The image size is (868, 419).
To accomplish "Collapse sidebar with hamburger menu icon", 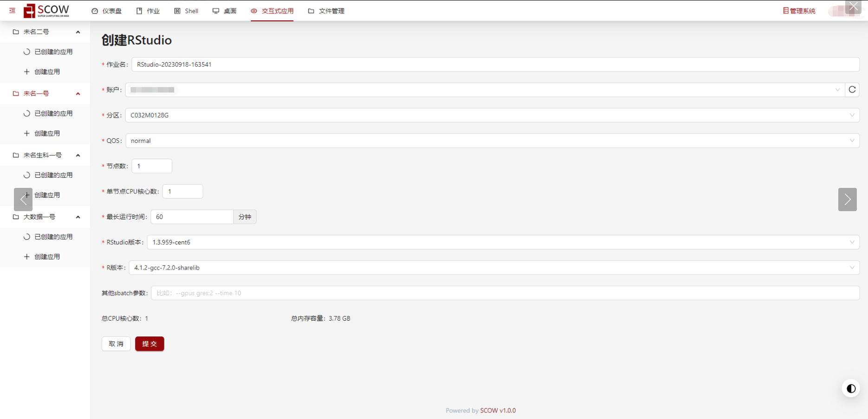I will (x=12, y=11).
